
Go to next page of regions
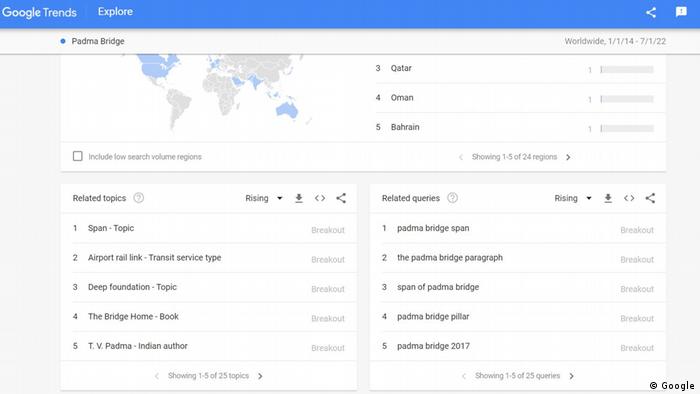tap(568, 157)
